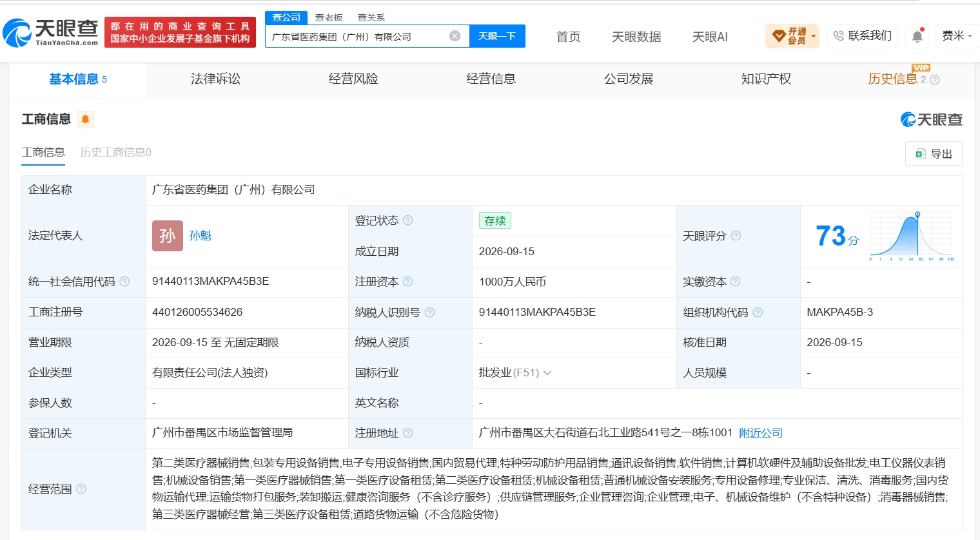Image resolution: width=980 pixels, height=540 pixels.
Task: Click the credit code 91440113MAKPA45B3E under 统一社会信用代码
Action: pyautogui.click(x=211, y=282)
